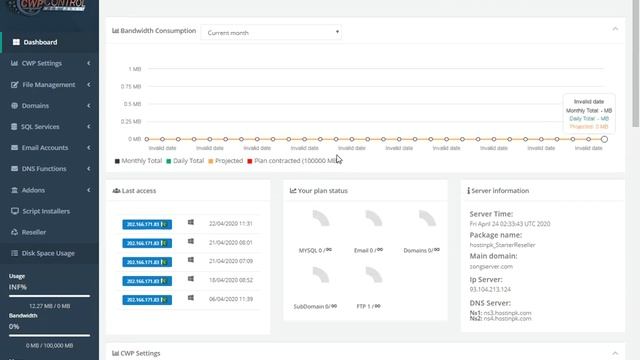
Task: Click the main domain zongserver.com
Action: [x=491, y=267]
